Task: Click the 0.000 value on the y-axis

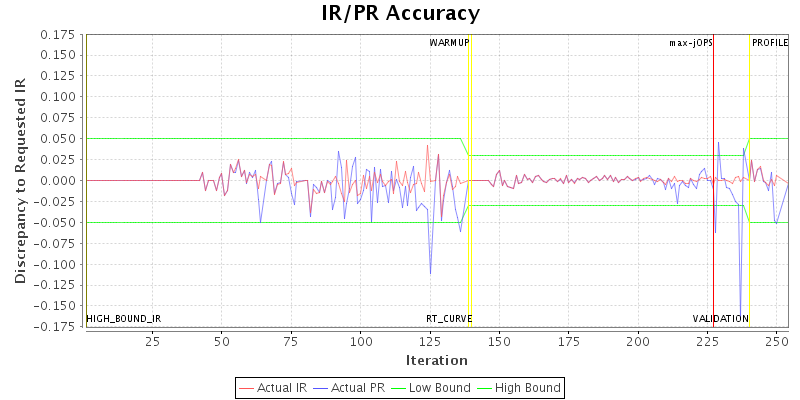Action: point(59,181)
